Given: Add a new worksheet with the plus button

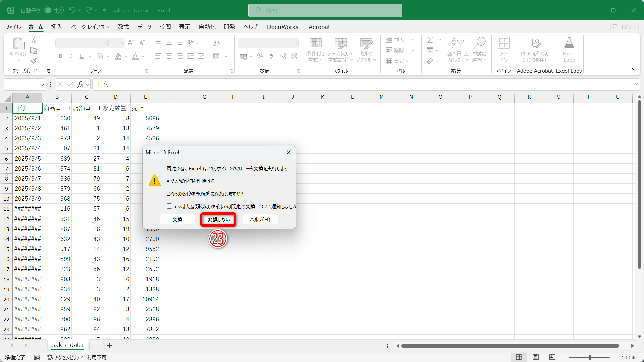Looking at the screenshot, I should (109, 346).
